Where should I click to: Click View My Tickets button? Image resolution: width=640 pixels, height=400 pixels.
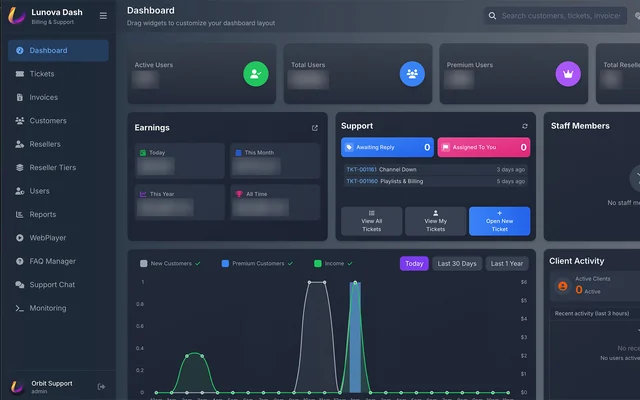pos(436,221)
